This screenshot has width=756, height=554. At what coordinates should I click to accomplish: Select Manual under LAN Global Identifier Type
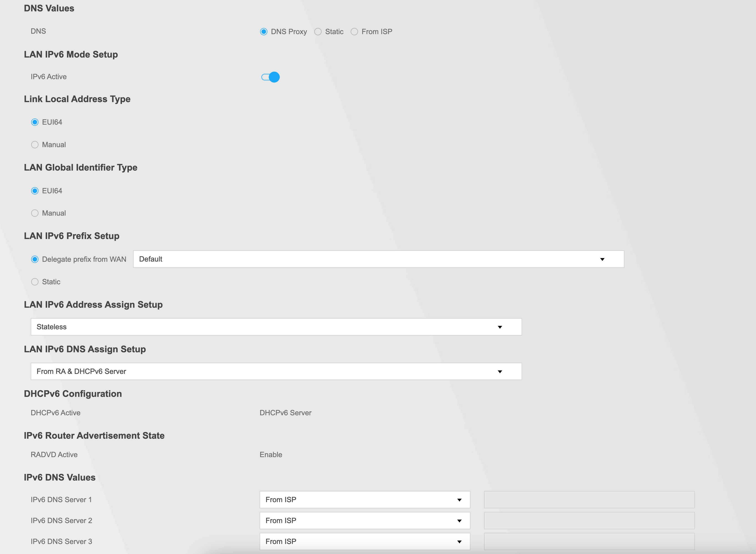35,213
